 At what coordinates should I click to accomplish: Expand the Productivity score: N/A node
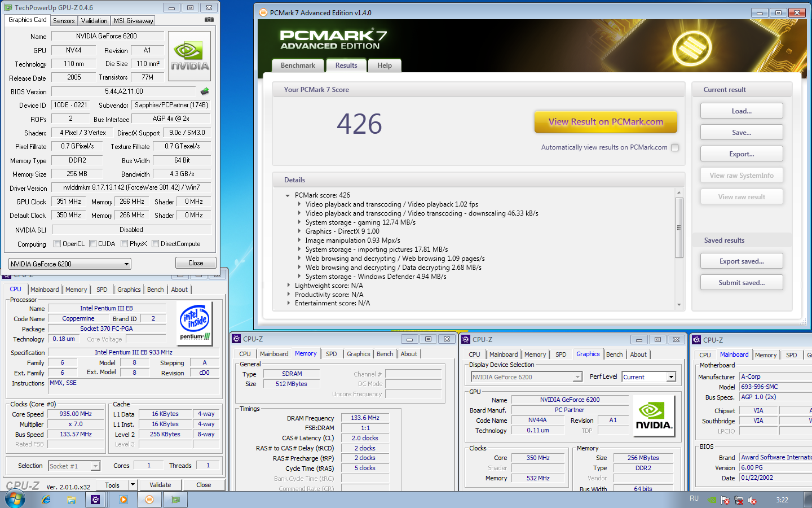pyautogui.click(x=288, y=295)
